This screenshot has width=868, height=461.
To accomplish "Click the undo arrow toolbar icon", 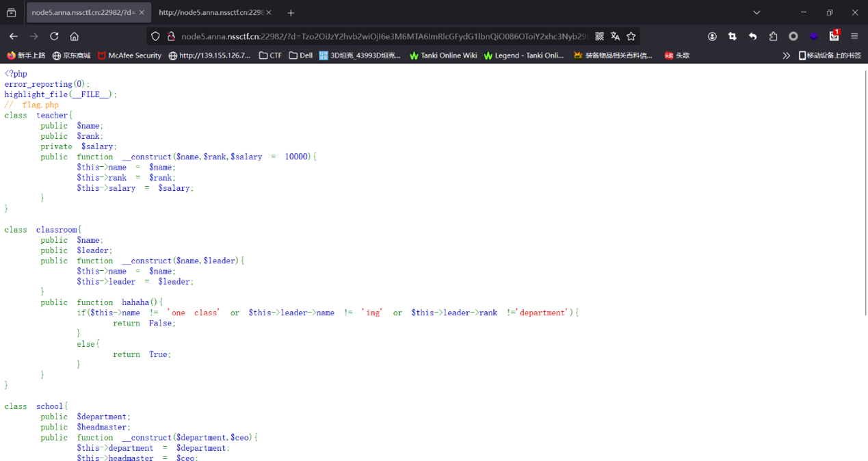I will pos(752,36).
